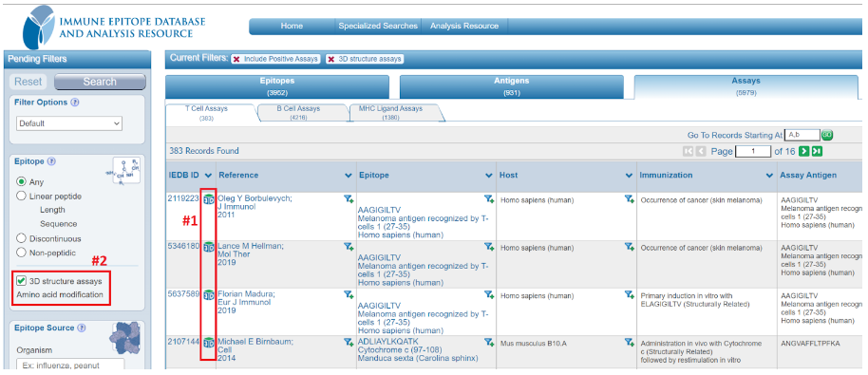The image size is (868, 375).
Task: Open 3D structure icon for assay 2107144
Action: [x=209, y=343]
